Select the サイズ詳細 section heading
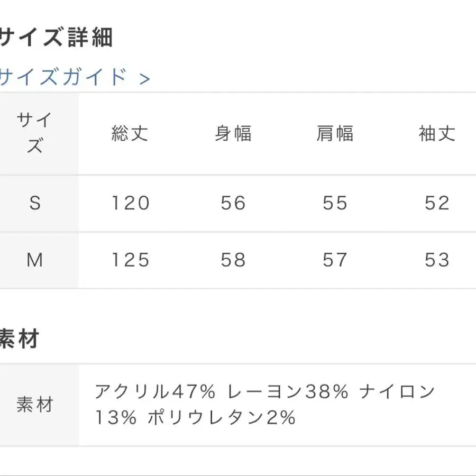 coord(56,38)
